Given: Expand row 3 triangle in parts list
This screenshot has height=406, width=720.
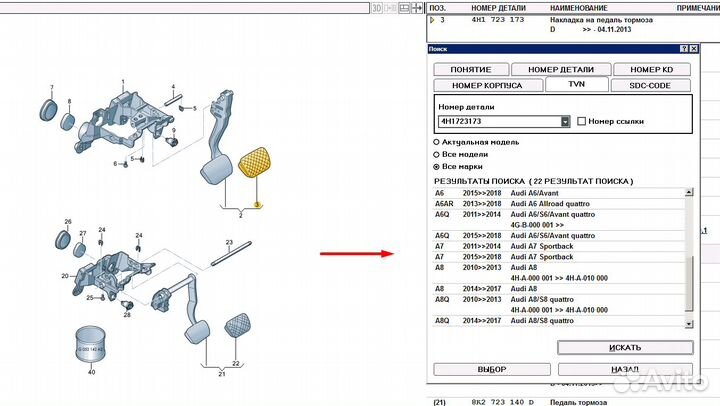Looking at the screenshot, I should click(432, 19).
